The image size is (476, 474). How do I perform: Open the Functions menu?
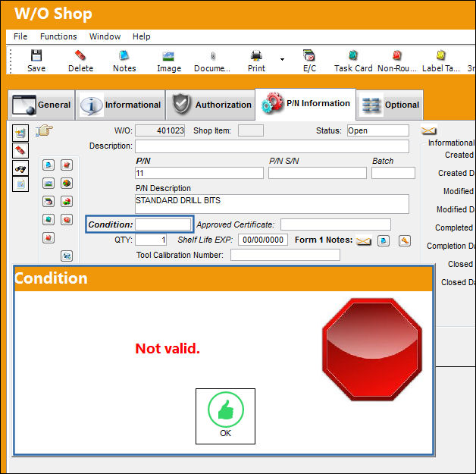pos(58,36)
